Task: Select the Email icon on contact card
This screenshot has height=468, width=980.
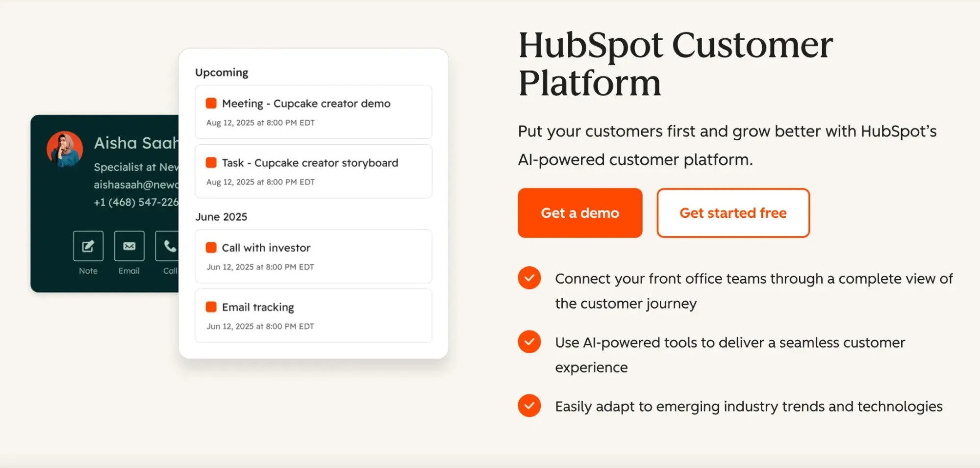Action: [128, 246]
